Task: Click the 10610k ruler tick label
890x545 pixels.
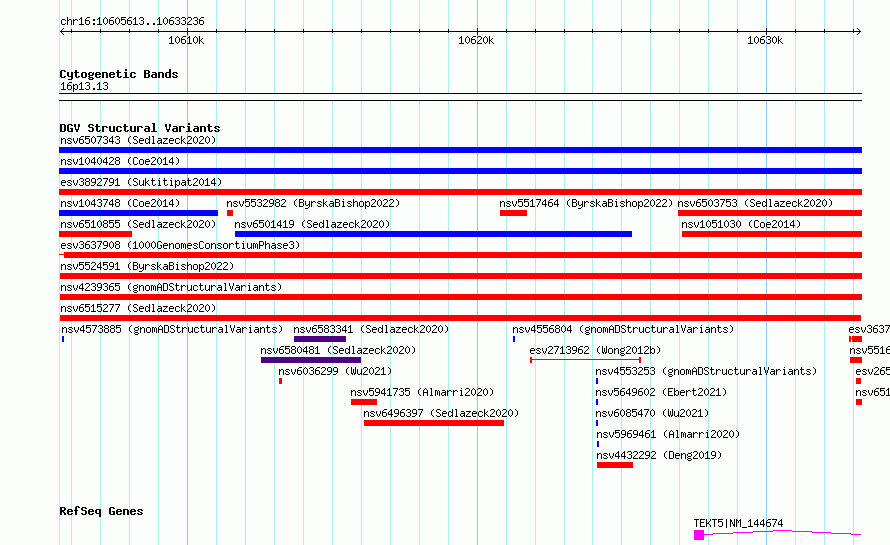Action: click(186, 40)
